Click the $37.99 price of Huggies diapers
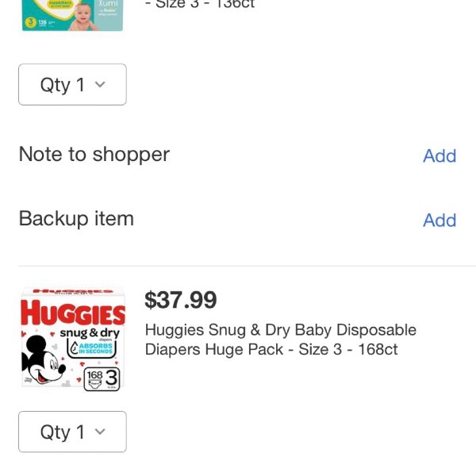This screenshot has height=476, width=476. (x=181, y=300)
